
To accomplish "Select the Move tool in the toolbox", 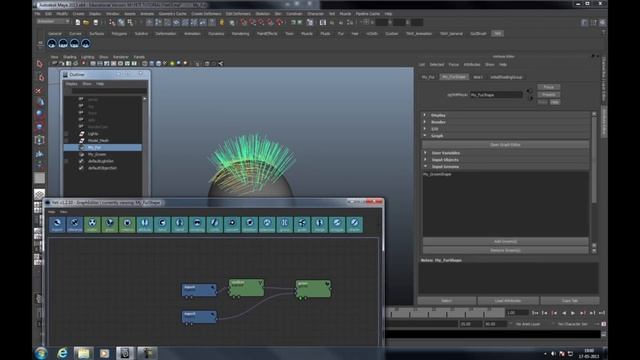I will coord(40,102).
